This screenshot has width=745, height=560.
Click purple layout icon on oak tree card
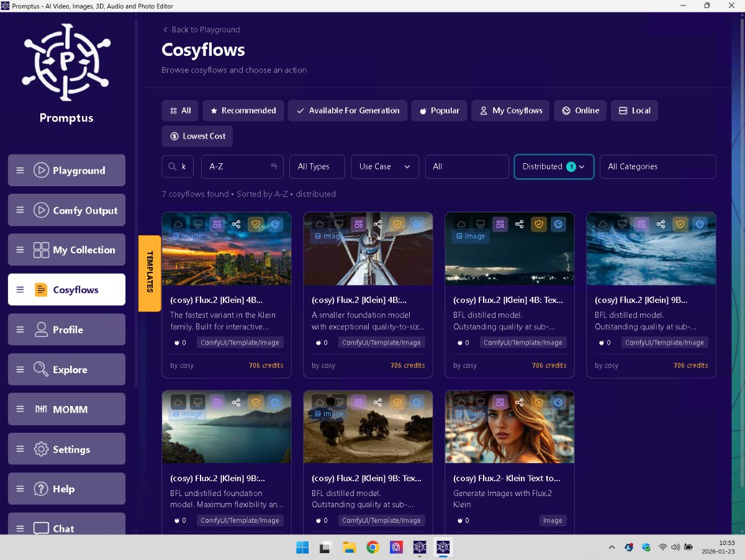point(359,402)
